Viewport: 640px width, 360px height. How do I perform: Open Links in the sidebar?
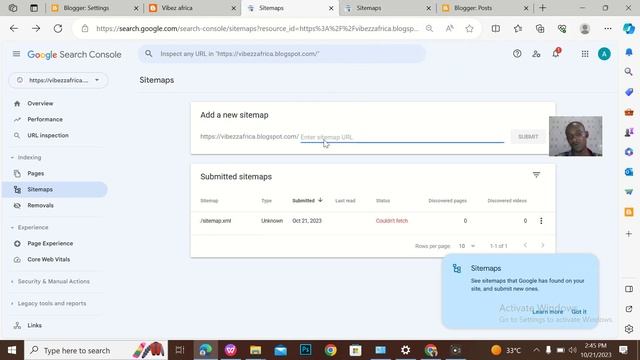click(34, 325)
